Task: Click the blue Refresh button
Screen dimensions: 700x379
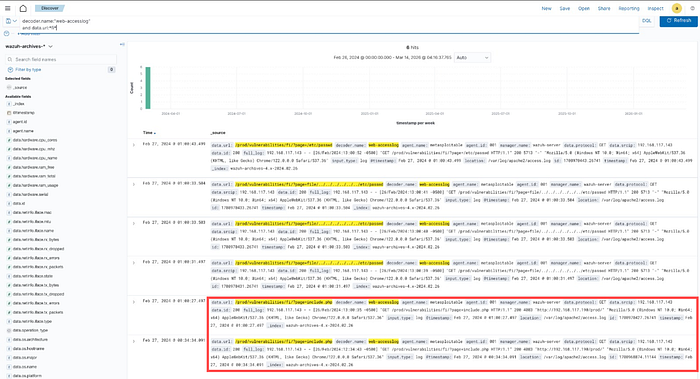Action: 679,21
